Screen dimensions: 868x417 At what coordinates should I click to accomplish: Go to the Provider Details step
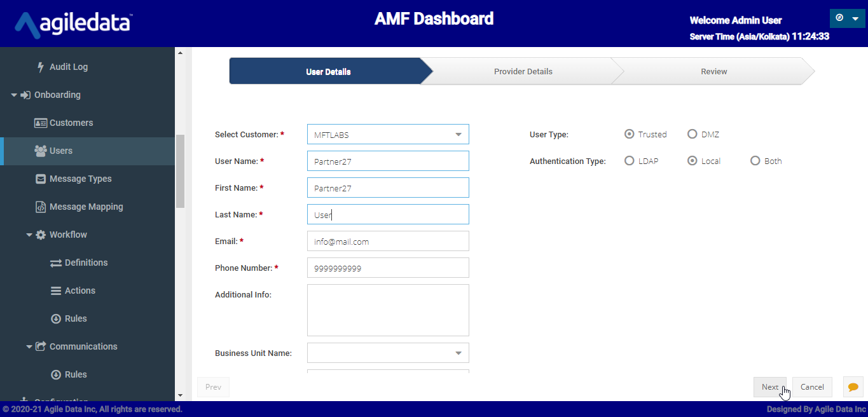coord(523,71)
